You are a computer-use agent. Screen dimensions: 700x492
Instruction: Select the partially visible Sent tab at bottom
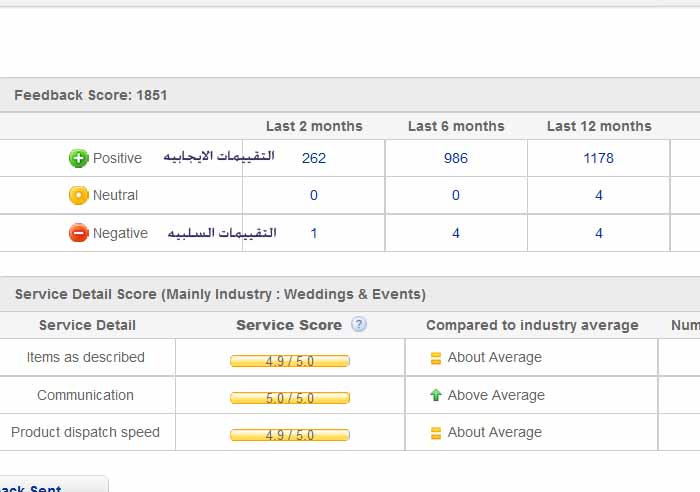pos(40,486)
